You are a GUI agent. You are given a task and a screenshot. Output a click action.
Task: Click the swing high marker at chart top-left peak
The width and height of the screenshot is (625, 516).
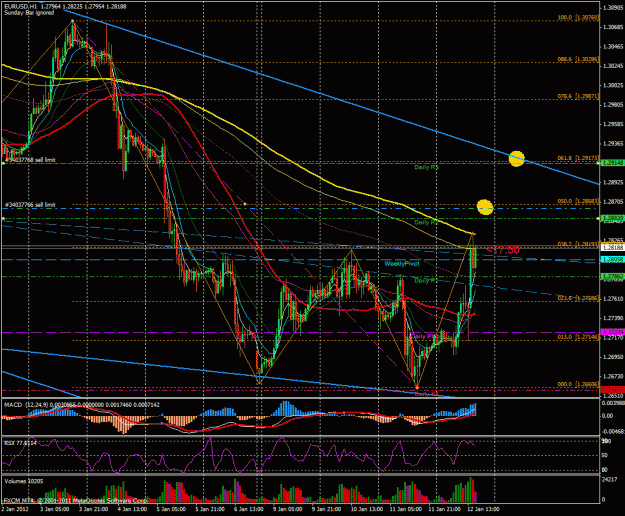click(73, 21)
